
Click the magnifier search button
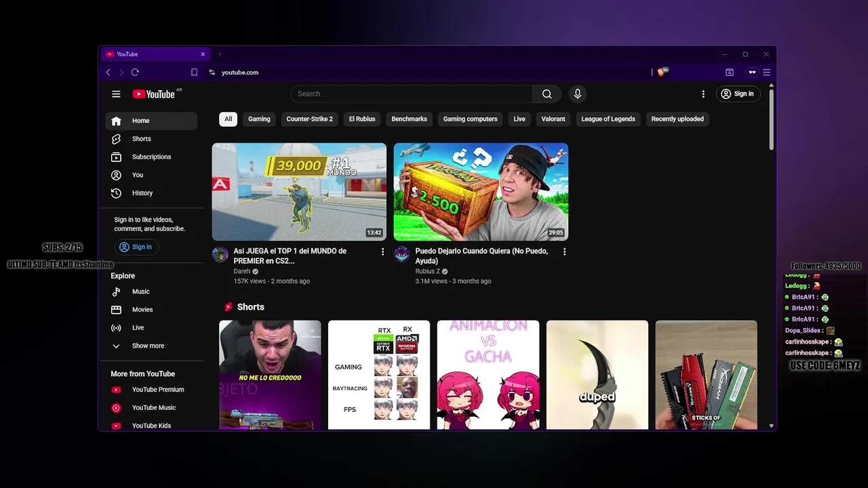coord(547,94)
